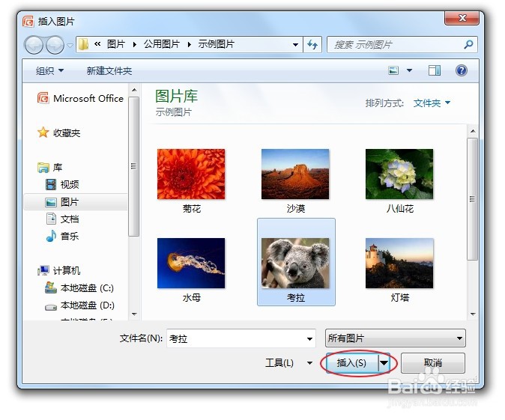Click the Back navigation arrow button

34,45
